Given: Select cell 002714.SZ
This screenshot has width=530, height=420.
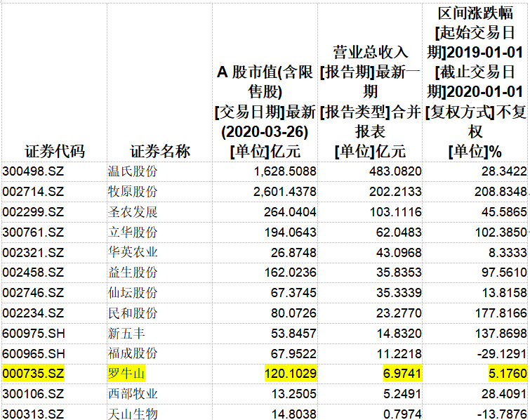Looking at the screenshot, I should [55, 192].
